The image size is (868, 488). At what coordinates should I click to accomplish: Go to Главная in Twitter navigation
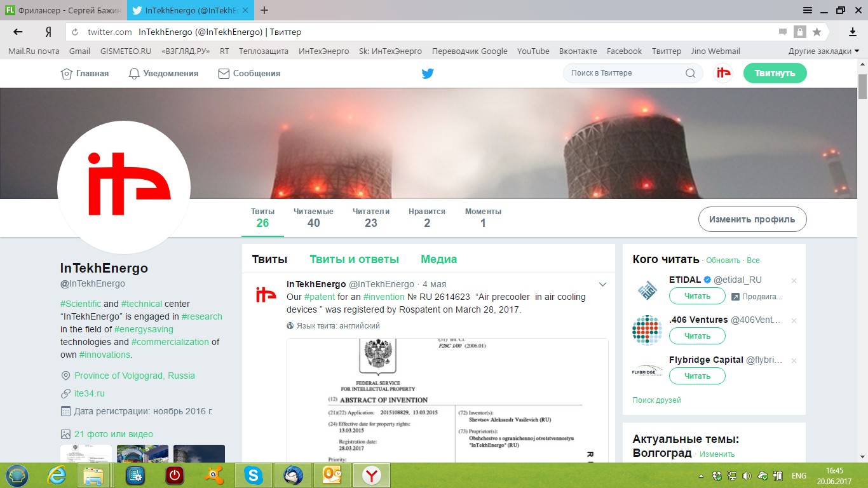(85, 74)
